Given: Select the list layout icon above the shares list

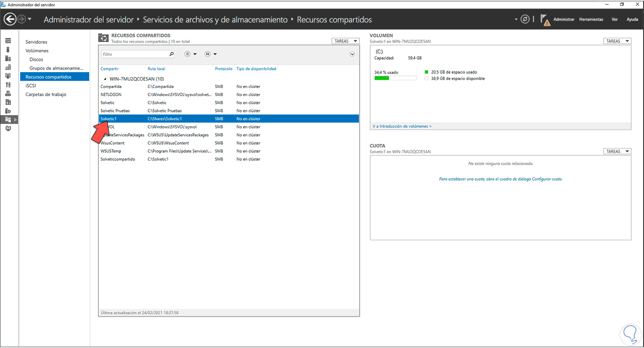Looking at the screenshot, I should click(187, 54).
